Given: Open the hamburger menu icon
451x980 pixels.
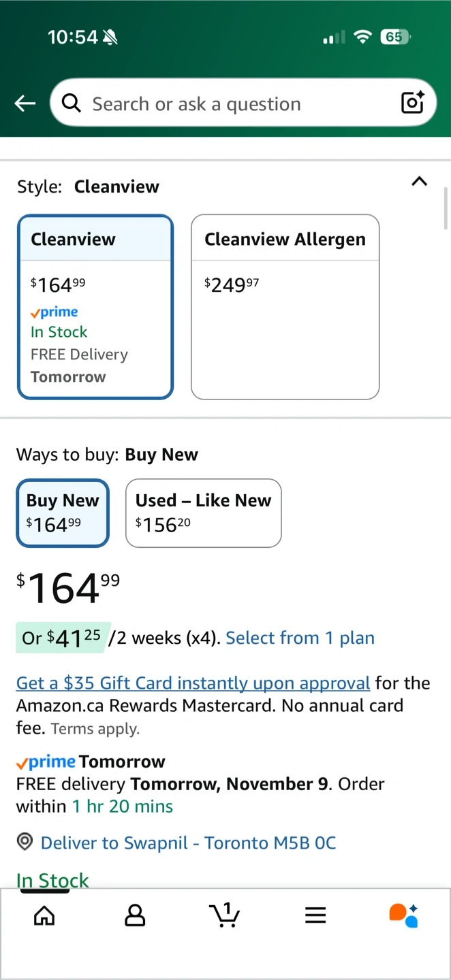Looking at the screenshot, I should [315, 915].
